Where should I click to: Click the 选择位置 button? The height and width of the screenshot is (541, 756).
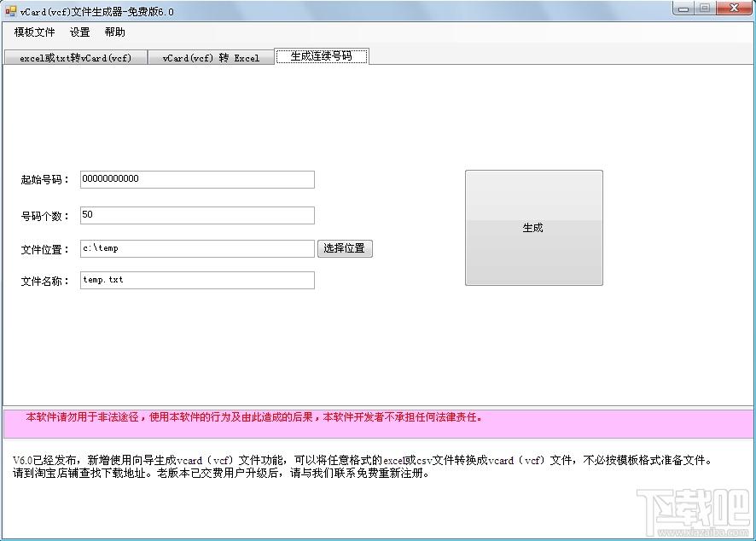pos(345,249)
